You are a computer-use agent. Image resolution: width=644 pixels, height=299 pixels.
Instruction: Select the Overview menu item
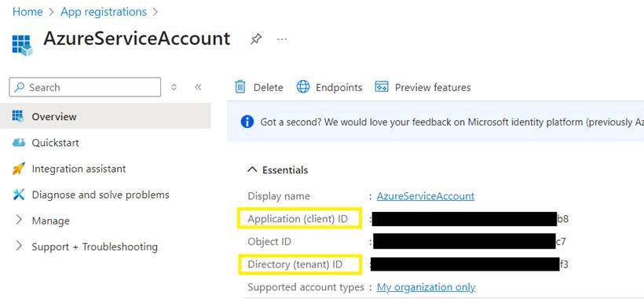click(x=105, y=116)
